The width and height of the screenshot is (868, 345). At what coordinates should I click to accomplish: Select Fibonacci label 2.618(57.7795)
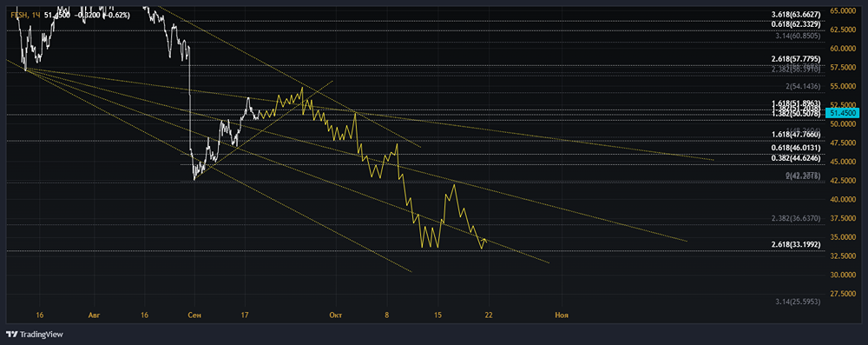tap(797, 58)
